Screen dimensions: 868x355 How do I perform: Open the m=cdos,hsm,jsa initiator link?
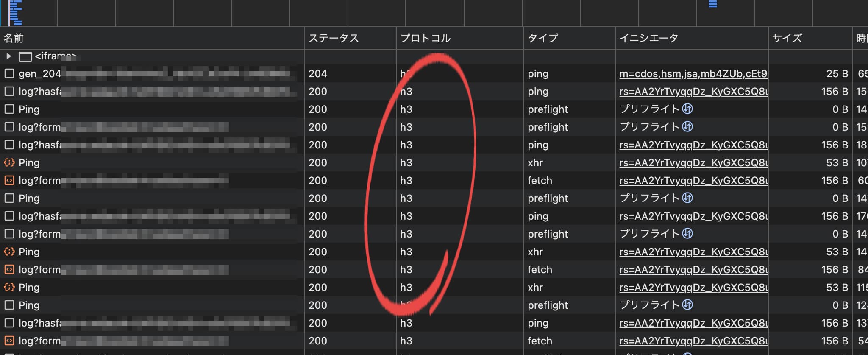point(693,74)
